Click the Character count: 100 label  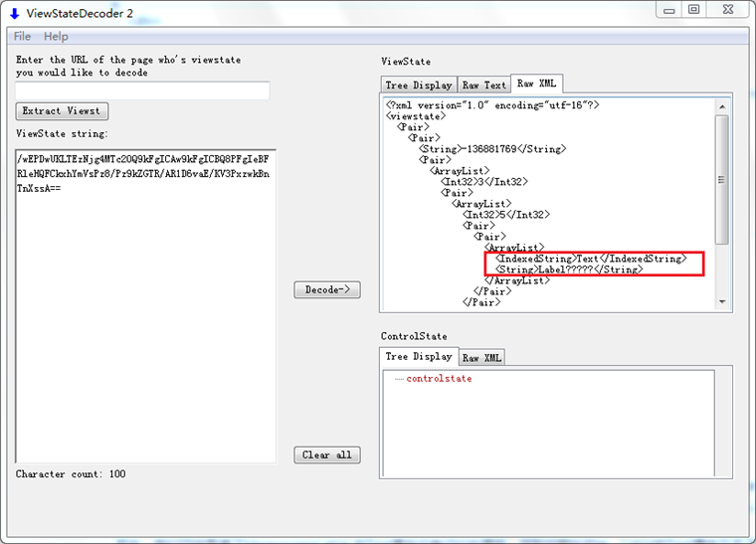tap(71, 474)
